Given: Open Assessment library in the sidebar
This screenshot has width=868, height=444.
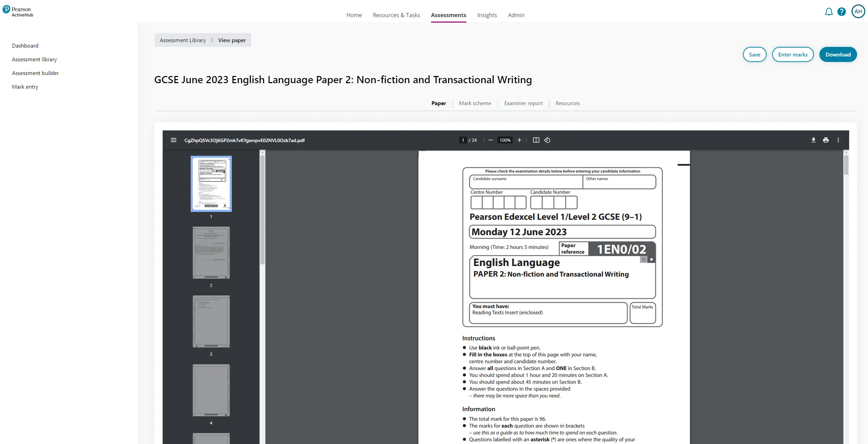Looking at the screenshot, I should coord(34,60).
